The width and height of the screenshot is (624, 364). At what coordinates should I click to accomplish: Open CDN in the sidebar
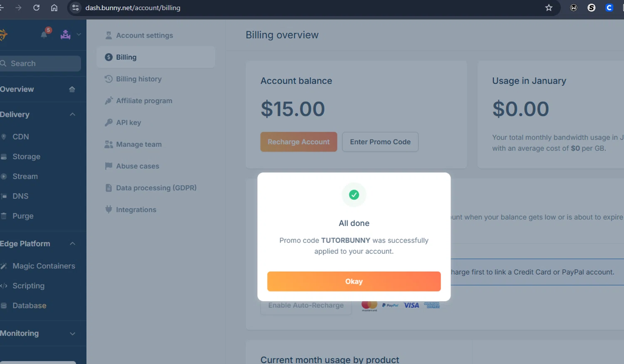pyautogui.click(x=21, y=137)
